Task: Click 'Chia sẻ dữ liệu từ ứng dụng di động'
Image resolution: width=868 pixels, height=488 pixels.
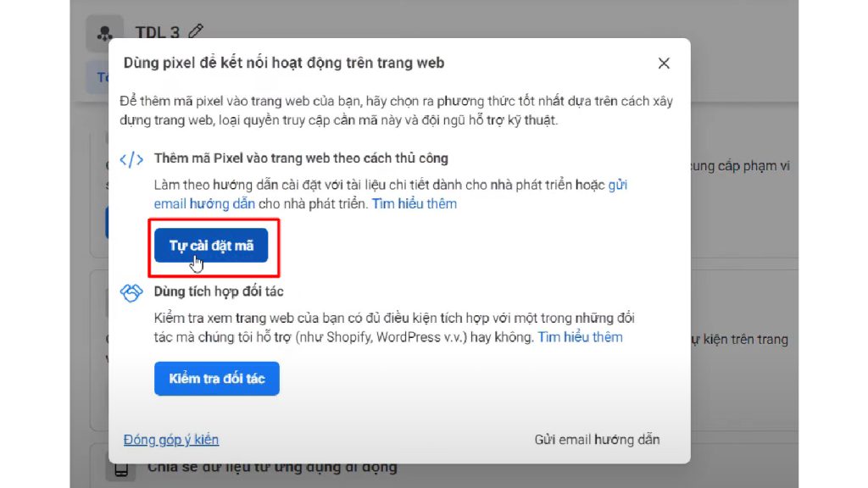Action: 271,467
